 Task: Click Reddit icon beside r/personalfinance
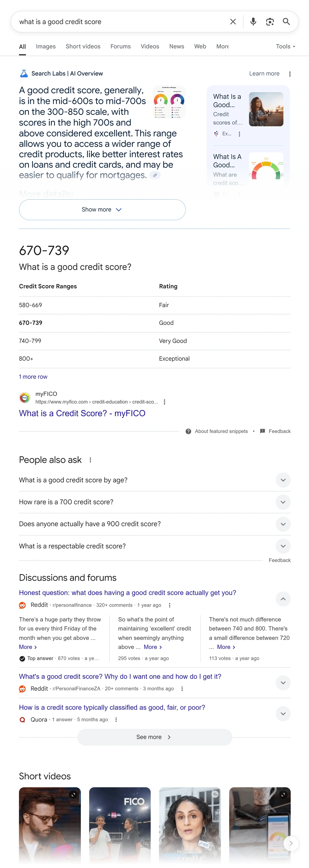point(22,605)
